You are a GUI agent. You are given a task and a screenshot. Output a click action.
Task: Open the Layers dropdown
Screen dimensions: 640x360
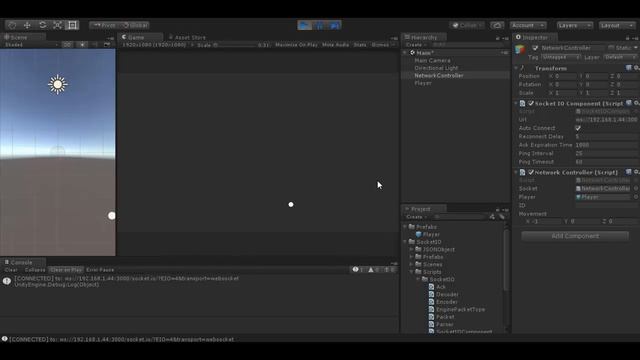pos(574,25)
